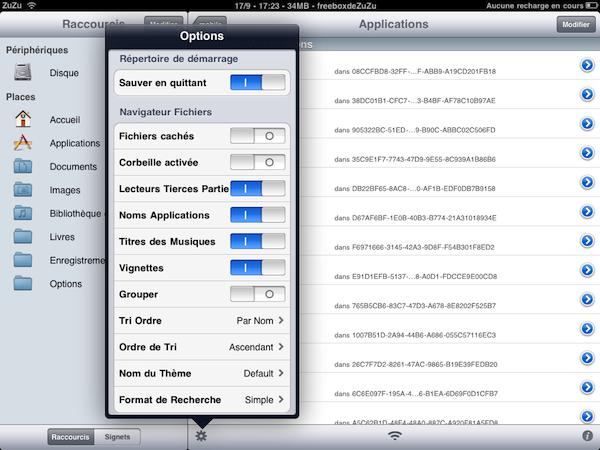Open Nom du Thème setting showing Default

(x=202, y=373)
